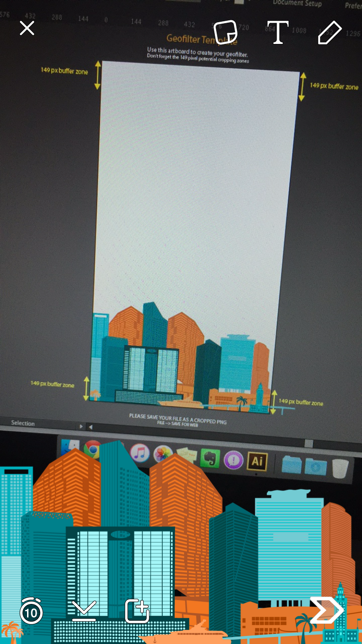Add a caption with the T text tool
Screen dimensions: 362x644
tap(278, 33)
